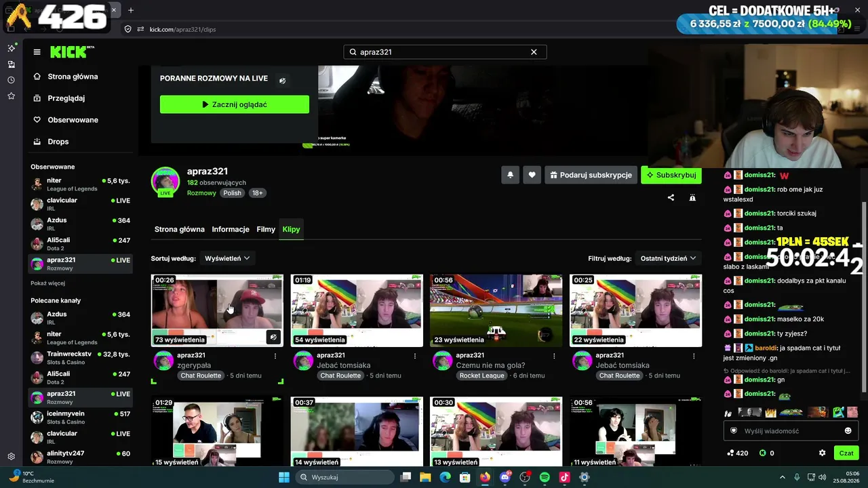Click the shield icon in chat input
The image size is (868, 488).
click(733, 431)
